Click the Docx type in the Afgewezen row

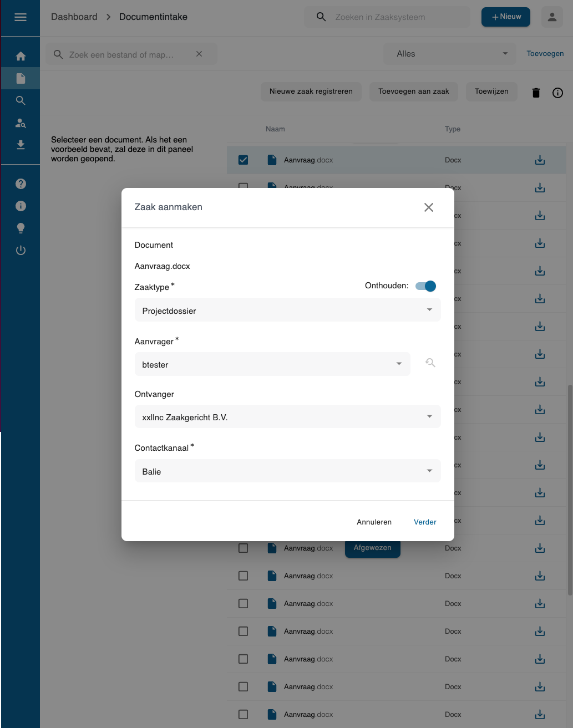[x=453, y=548]
